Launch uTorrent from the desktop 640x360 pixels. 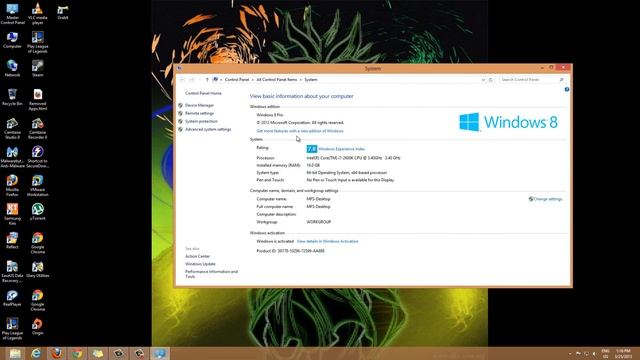tap(38, 212)
